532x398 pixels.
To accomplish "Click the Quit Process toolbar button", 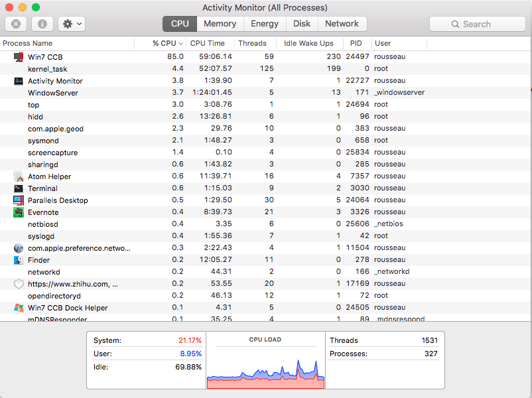I will point(16,24).
